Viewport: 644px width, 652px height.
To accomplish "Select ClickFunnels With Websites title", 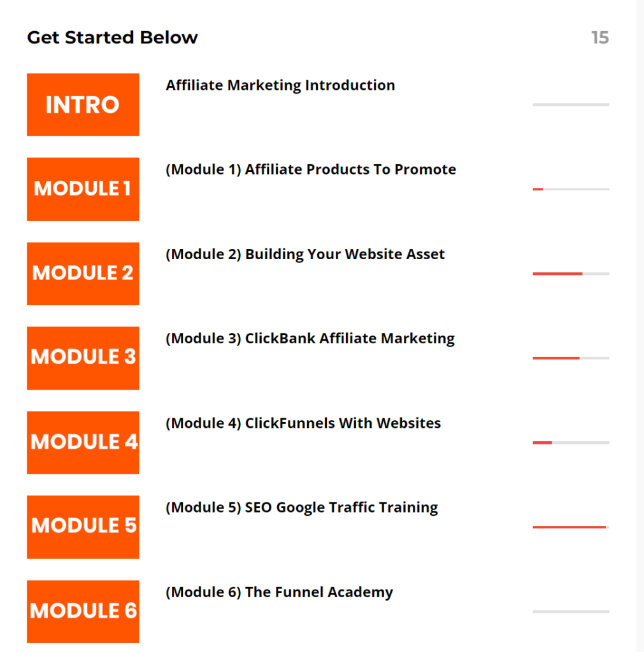I will tap(303, 423).
